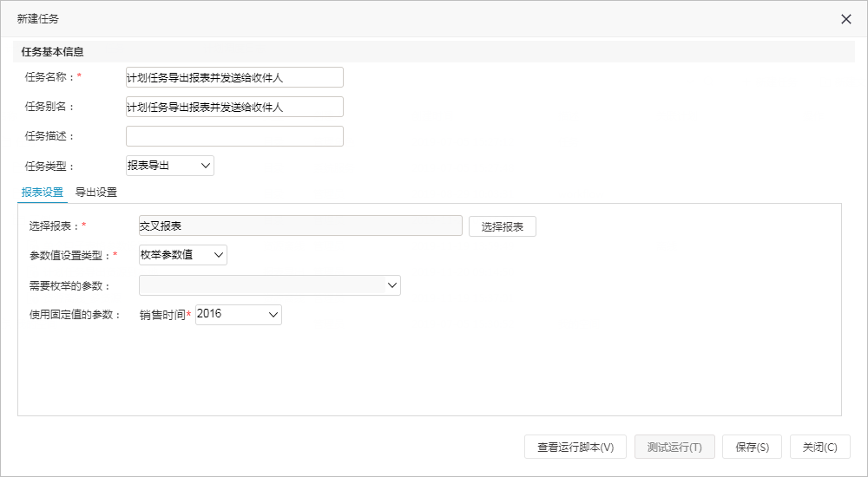Click the 任务别名 input field

234,107
